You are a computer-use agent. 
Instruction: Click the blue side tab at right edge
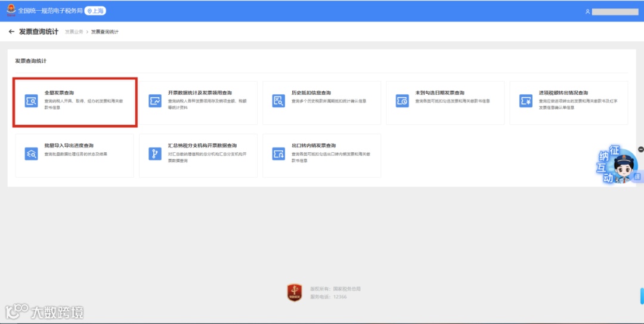point(642,296)
